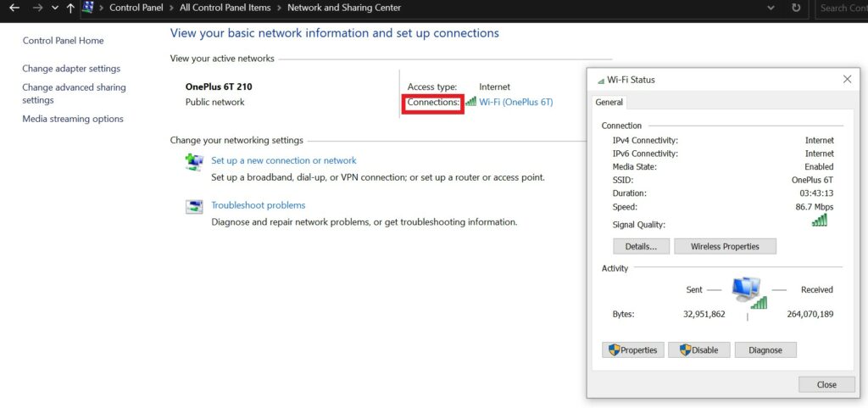Open Change adapter settings

71,69
